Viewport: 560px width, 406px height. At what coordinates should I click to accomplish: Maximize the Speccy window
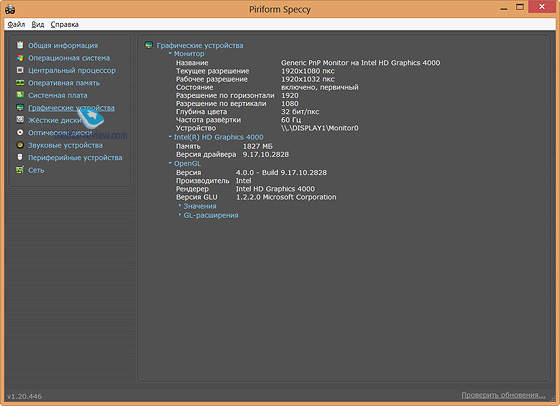click(520, 7)
